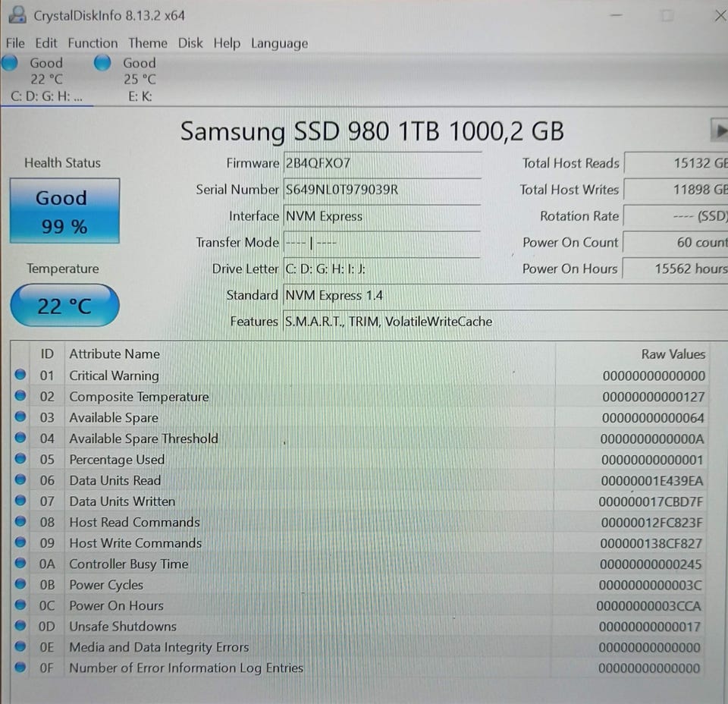The height and width of the screenshot is (704, 728).
Task: Click the Total Host Writes value 11898 GB
Action: tap(676, 190)
